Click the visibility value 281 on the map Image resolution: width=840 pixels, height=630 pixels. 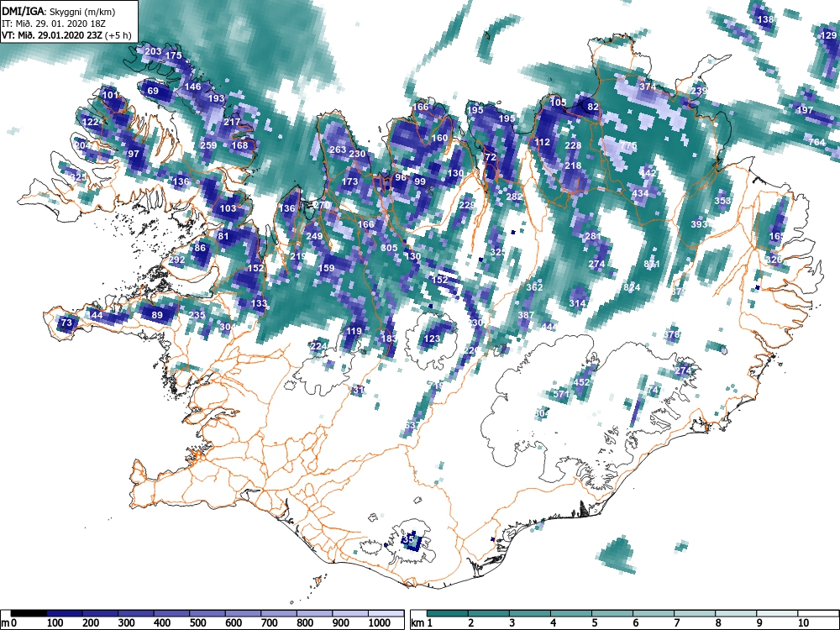pos(593,236)
